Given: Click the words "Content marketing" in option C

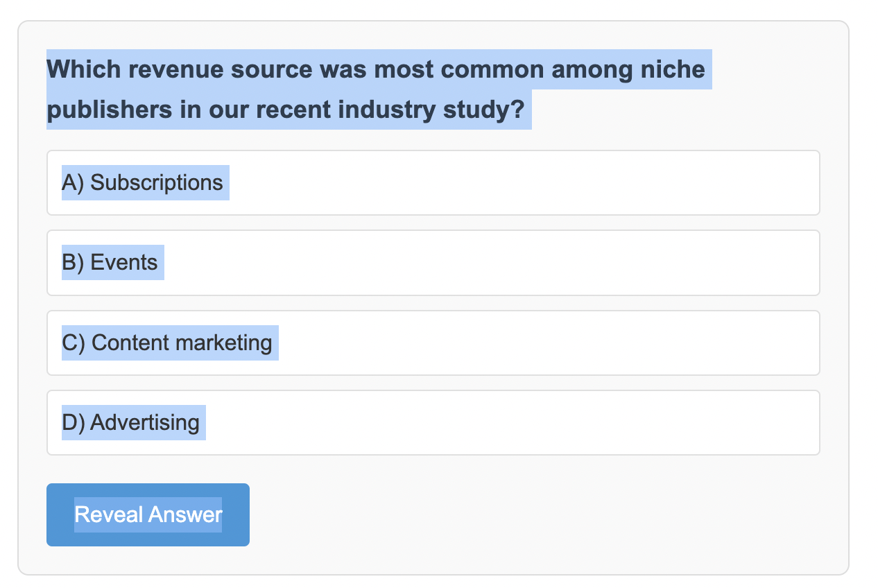Looking at the screenshot, I should point(182,343).
